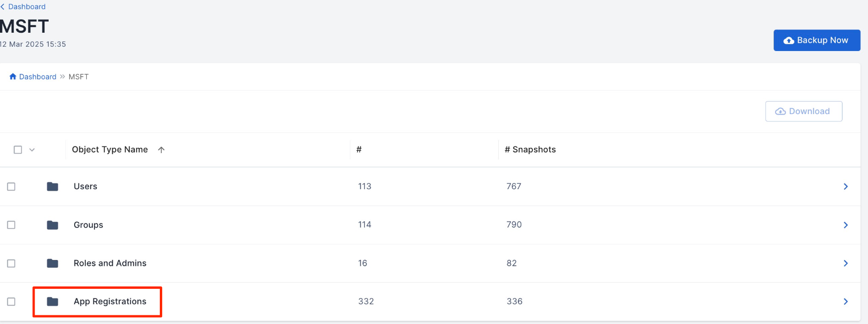This screenshot has width=868, height=324.
Task: Click the back arrow beside Dashboard
Action: [2, 7]
